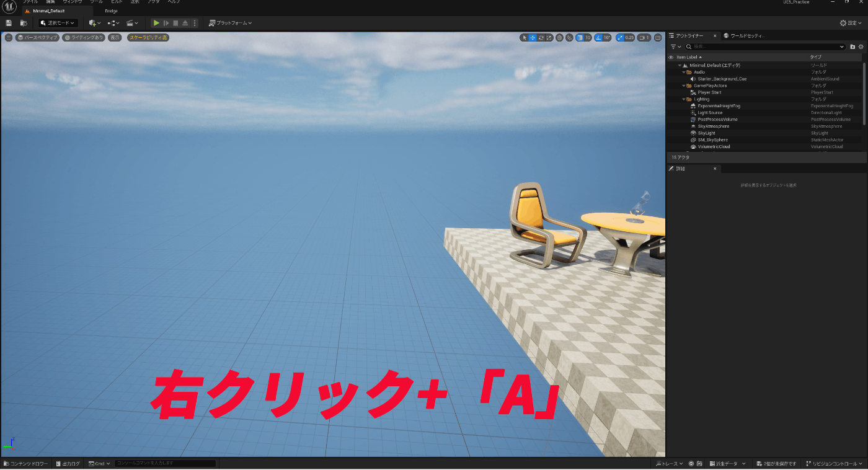Collapse the Lighting folder arrow

click(x=684, y=99)
